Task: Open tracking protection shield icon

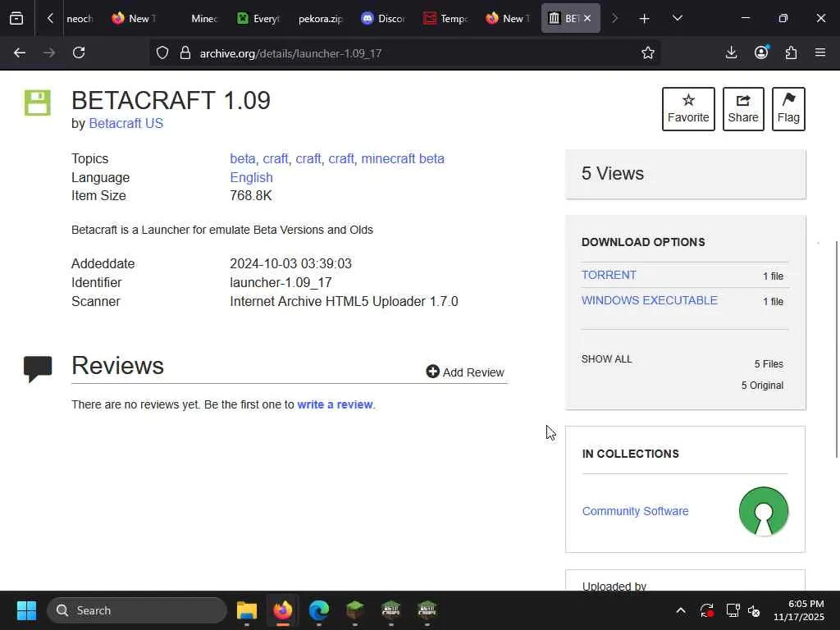Action: 162,52
